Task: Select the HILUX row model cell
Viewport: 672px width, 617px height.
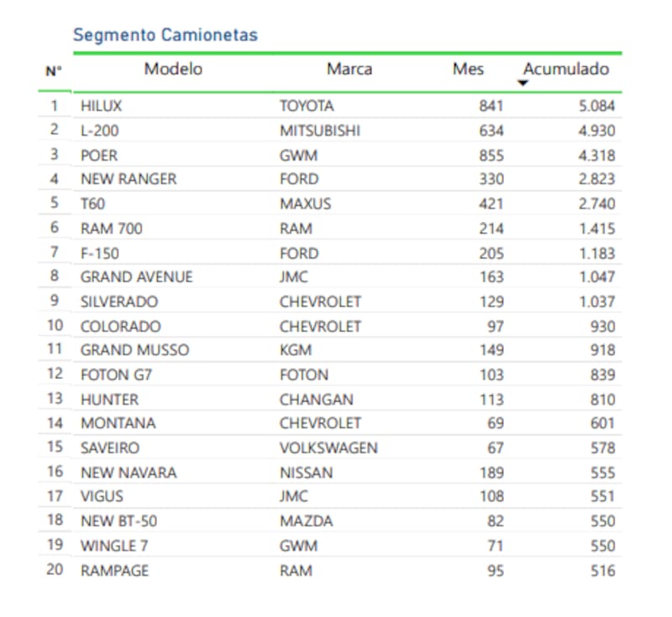Action: [101, 105]
